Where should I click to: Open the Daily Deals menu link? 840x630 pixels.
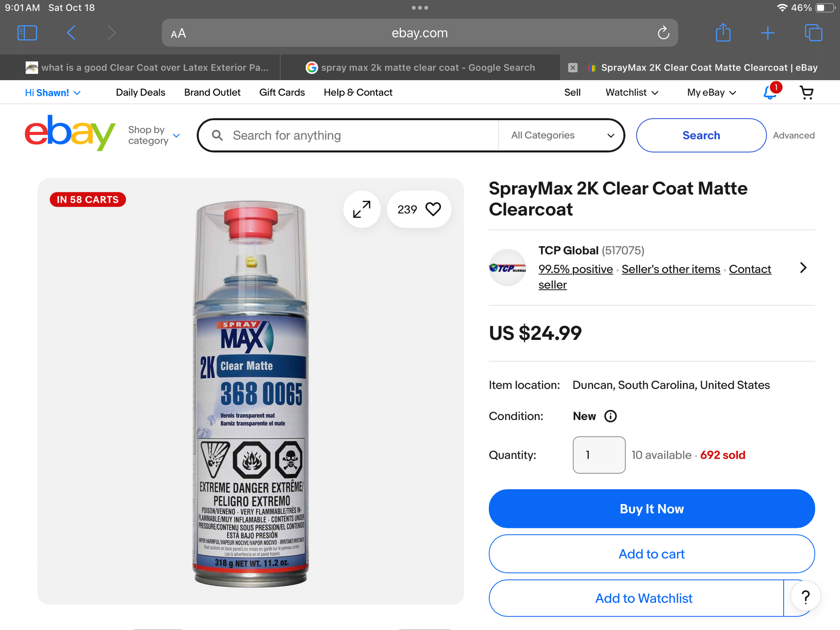(x=140, y=92)
